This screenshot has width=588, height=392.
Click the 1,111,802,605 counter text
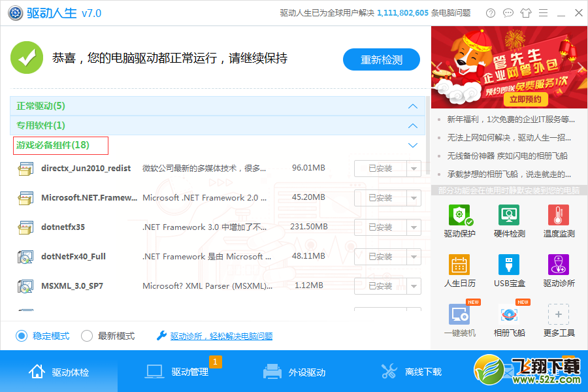click(402, 13)
